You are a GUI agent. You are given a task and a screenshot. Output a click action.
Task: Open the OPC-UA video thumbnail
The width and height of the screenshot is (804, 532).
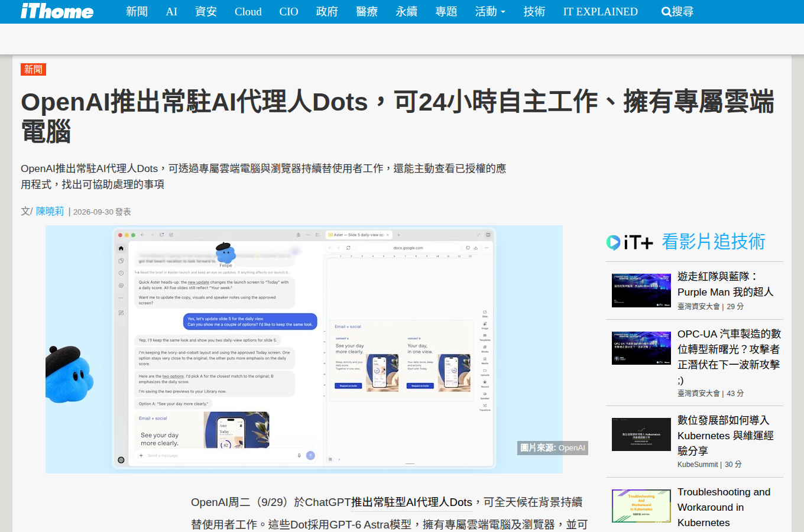[641, 348]
